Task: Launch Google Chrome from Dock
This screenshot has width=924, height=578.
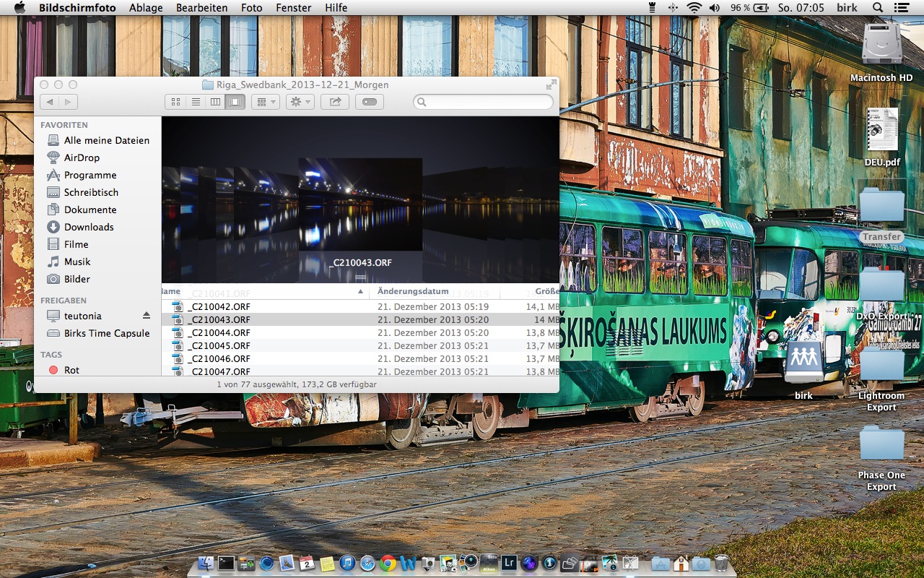Action: point(388,563)
